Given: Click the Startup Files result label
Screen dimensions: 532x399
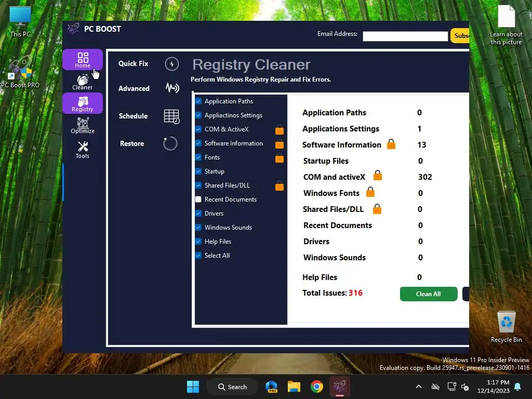Looking at the screenshot, I should tap(326, 161).
